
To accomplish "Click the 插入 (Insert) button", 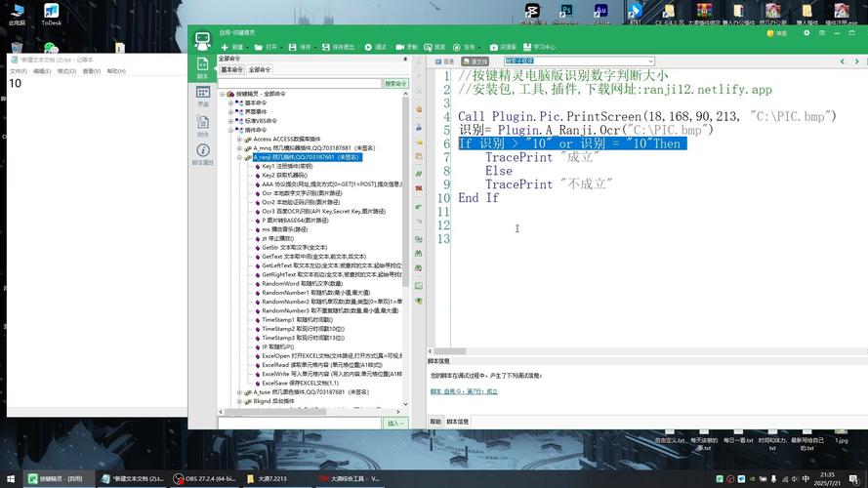I will pos(395,424).
